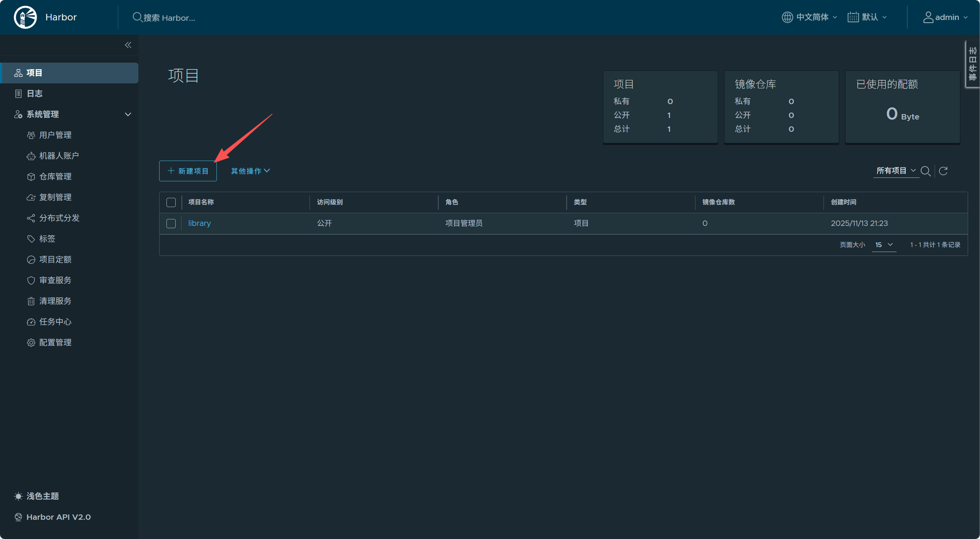Open 清理服务 in the sidebar
The height and width of the screenshot is (539, 980).
click(x=55, y=301)
